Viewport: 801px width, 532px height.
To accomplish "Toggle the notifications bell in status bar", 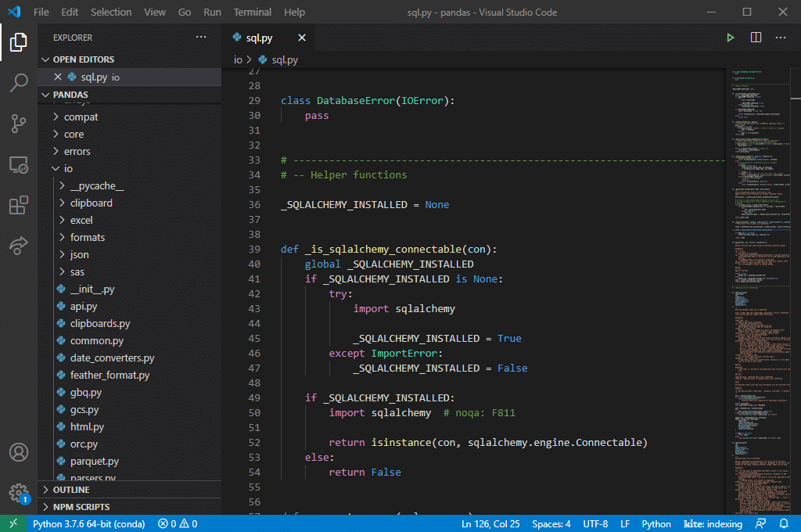I will click(x=784, y=523).
